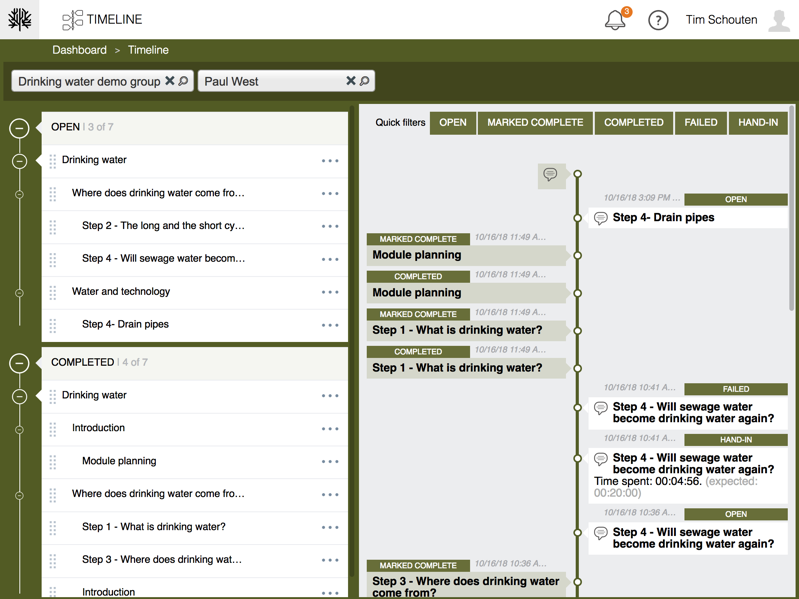Click timeline marker for Step 4- Drain pipes
The width and height of the screenshot is (799, 599).
coord(578,218)
